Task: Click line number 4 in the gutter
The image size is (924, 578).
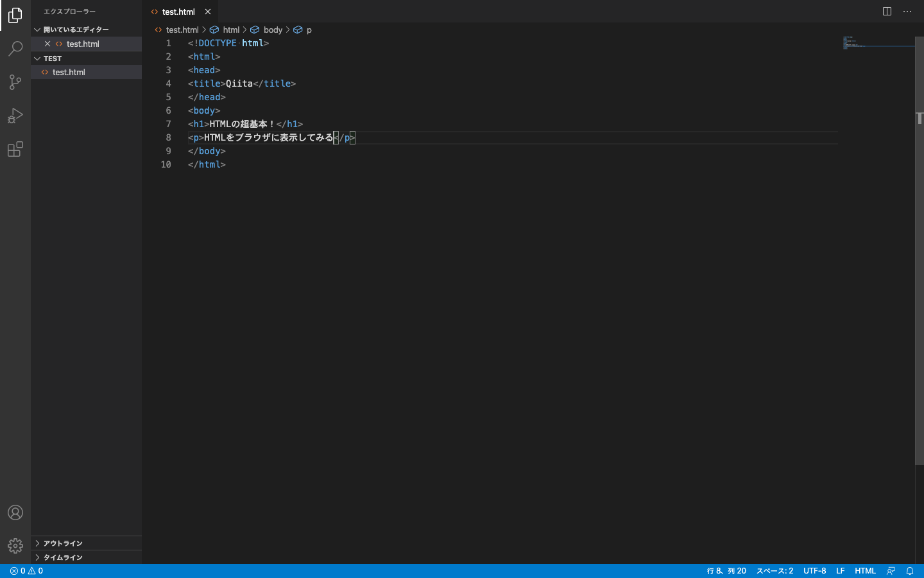Action: (x=168, y=83)
